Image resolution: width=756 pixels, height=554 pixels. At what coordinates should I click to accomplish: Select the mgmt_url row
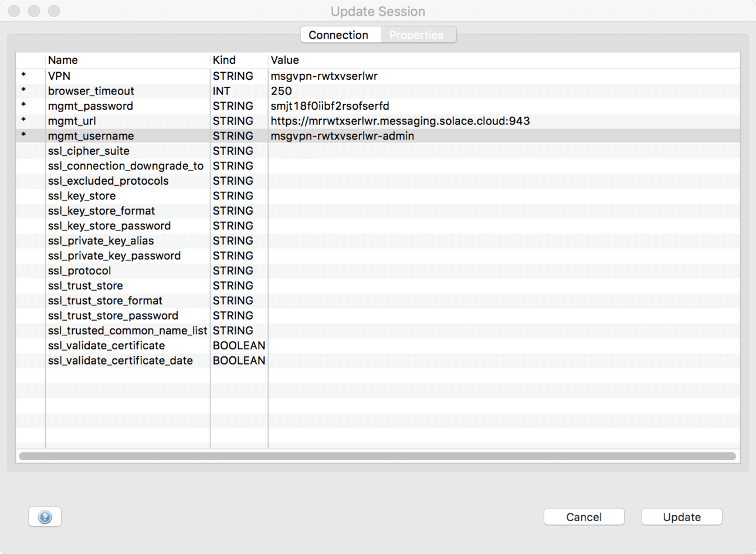pos(117,121)
